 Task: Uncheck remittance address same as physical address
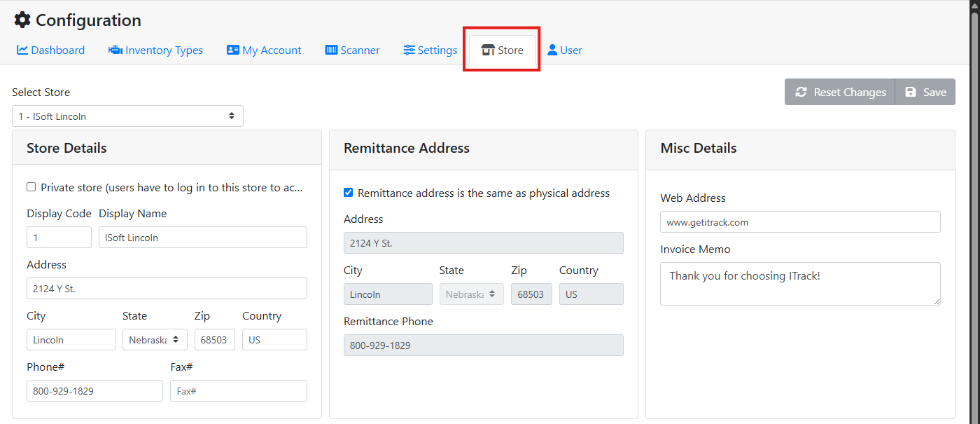point(348,193)
